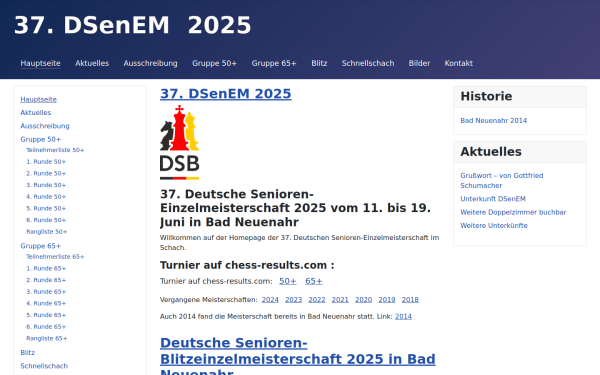The height and width of the screenshot is (375, 600).
Task: Open Bilder in the top navigation bar
Action: click(x=419, y=63)
